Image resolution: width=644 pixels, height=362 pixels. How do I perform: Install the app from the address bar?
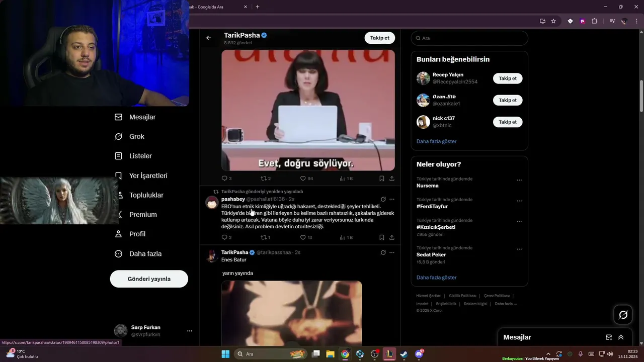(542, 21)
